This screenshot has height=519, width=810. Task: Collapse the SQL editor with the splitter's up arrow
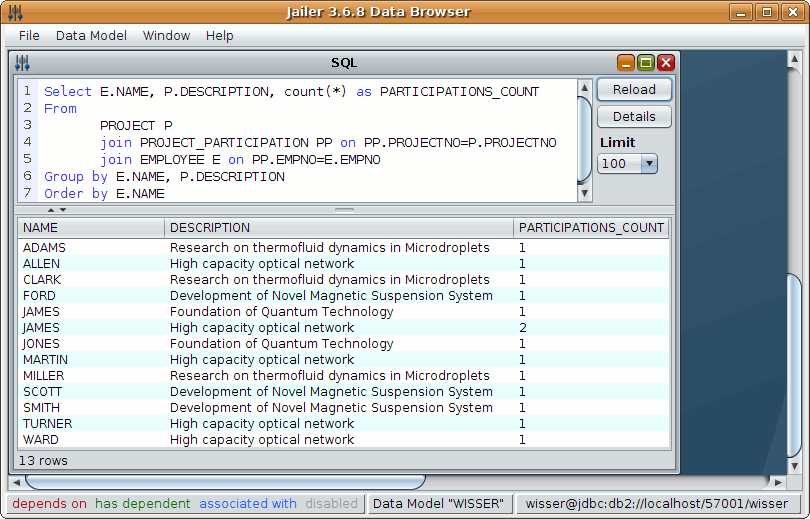[x=51, y=210]
